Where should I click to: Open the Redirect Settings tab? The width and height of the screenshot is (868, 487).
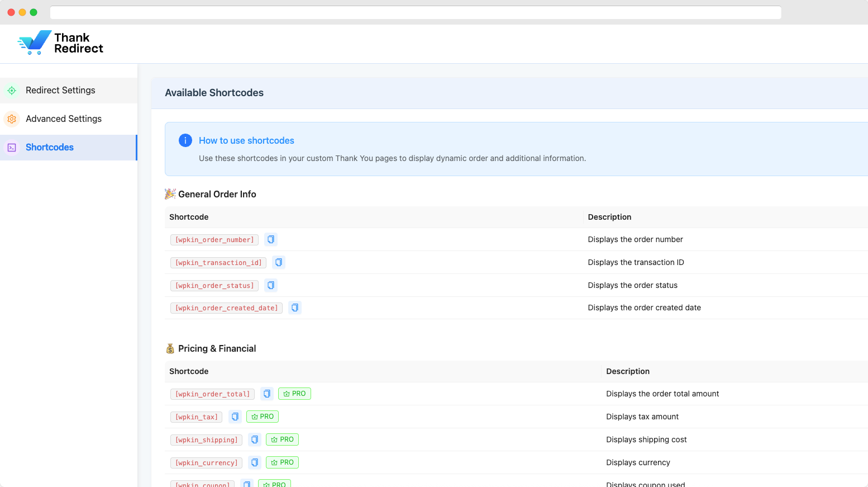pyautogui.click(x=60, y=91)
